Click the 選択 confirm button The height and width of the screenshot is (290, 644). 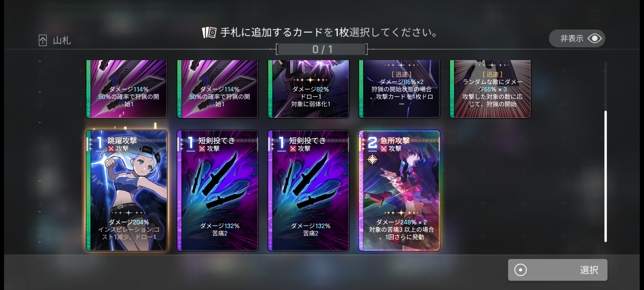point(558,270)
